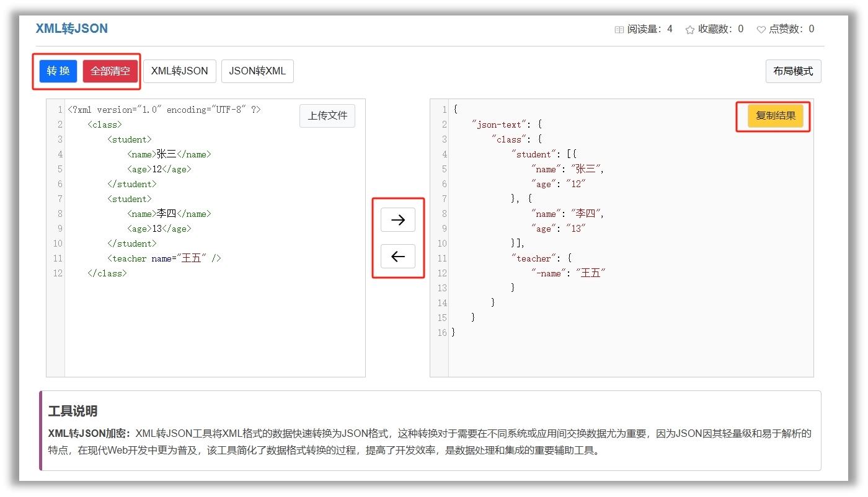Copy output with 复制结果 button
Screen dimensions: 868x497
point(775,116)
